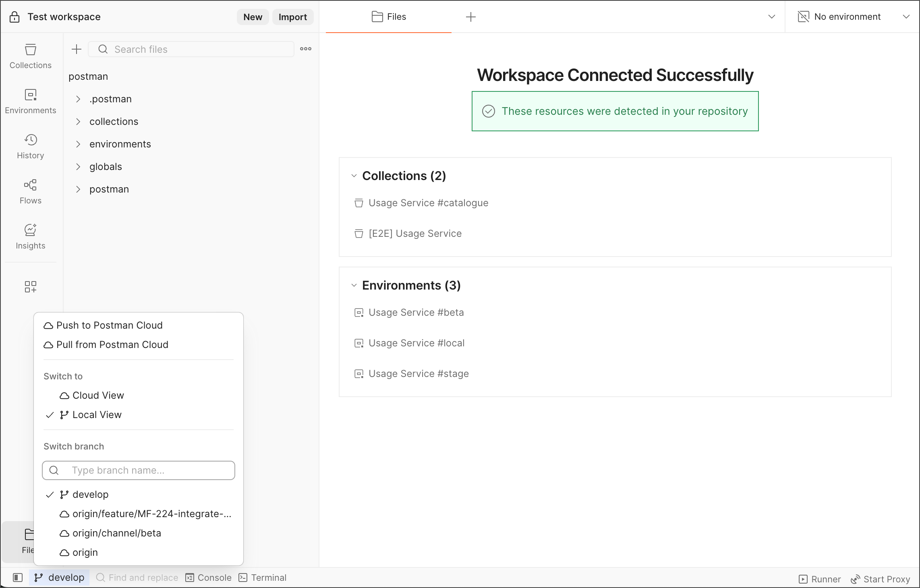Collapse the Environments (3) section

[x=354, y=286]
